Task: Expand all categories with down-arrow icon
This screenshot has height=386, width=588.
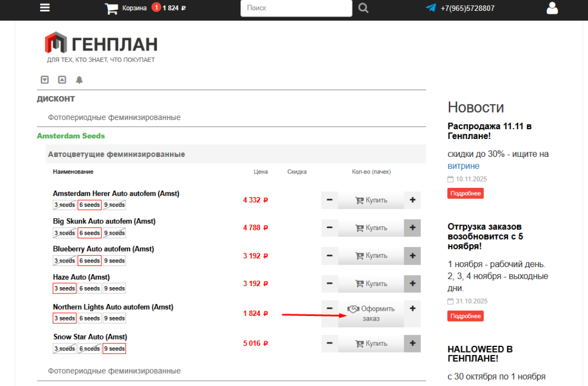Action: pos(45,80)
